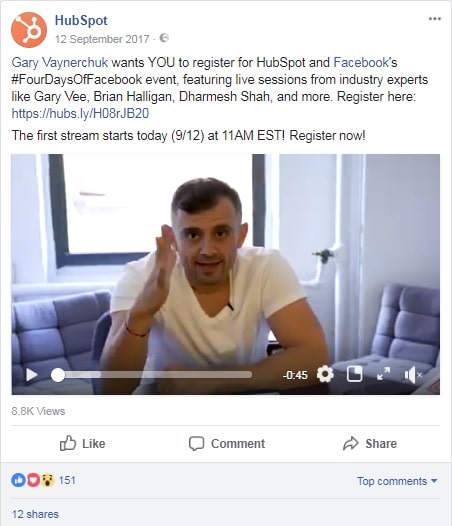This screenshot has width=452, height=526.
Task: Click the video progress scrubber handle
Action: [58, 375]
